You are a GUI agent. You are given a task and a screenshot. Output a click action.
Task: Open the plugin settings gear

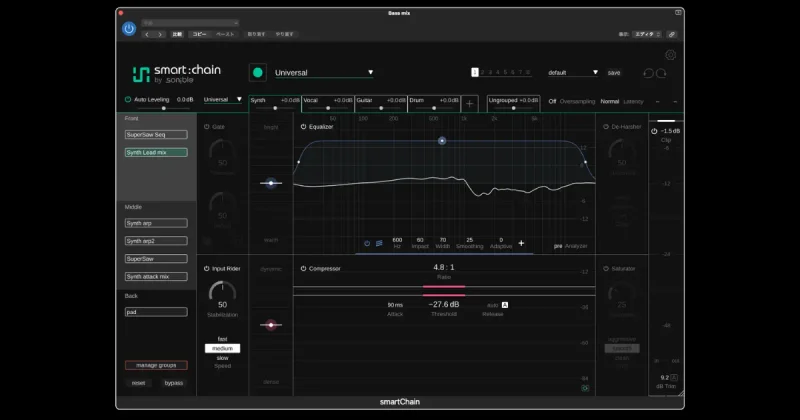coord(670,55)
